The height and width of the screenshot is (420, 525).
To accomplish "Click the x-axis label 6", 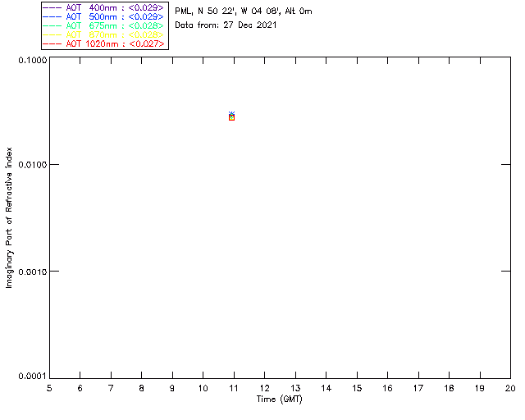I will tap(80, 388).
